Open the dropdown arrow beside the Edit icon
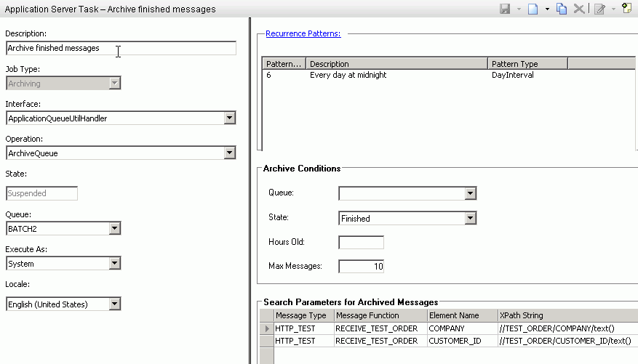Viewport: 638px width, 364px height. 613,9
